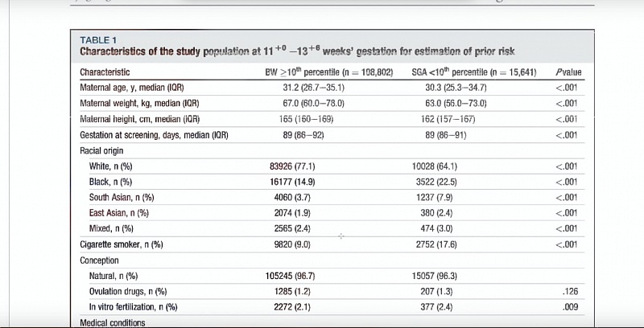Click the In vitro fertilization row label

(x=134, y=307)
